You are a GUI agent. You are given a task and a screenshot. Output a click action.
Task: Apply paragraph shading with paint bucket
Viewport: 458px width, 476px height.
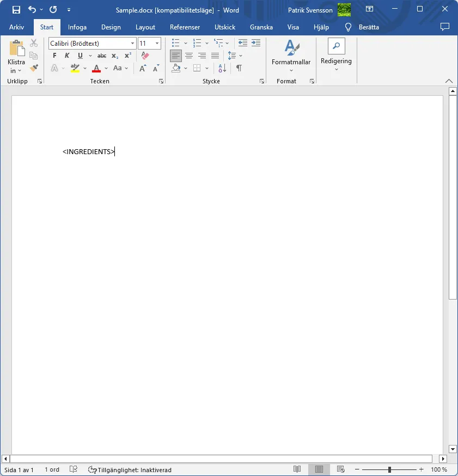(176, 68)
